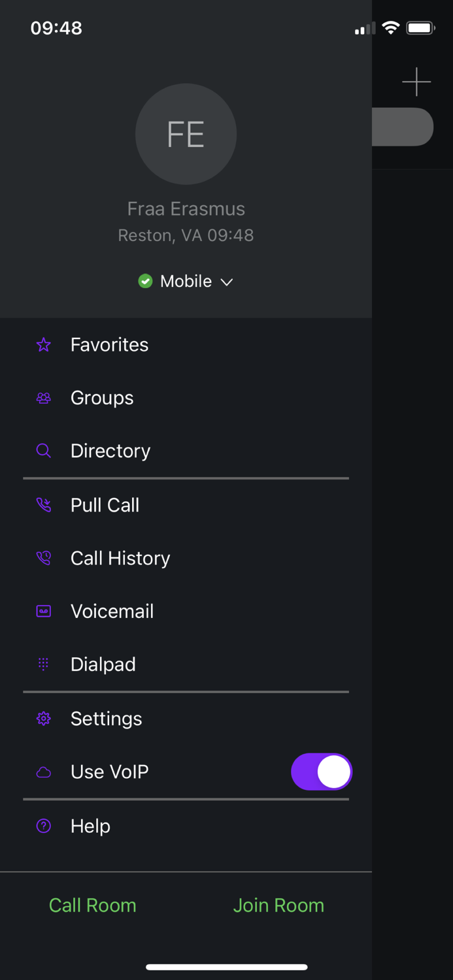Click the Groups people icon
This screenshot has width=453, height=980.
pyautogui.click(x=44, y=398)
